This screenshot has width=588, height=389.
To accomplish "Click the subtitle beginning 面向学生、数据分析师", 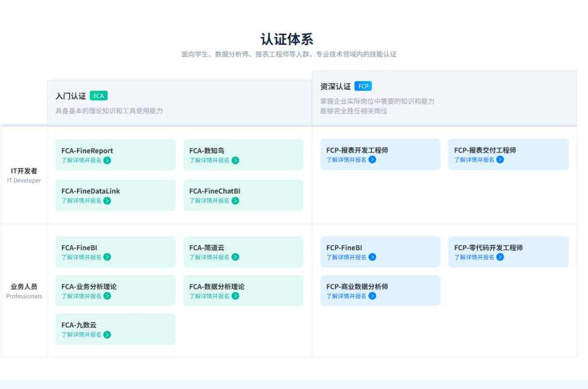I will 289,54.
